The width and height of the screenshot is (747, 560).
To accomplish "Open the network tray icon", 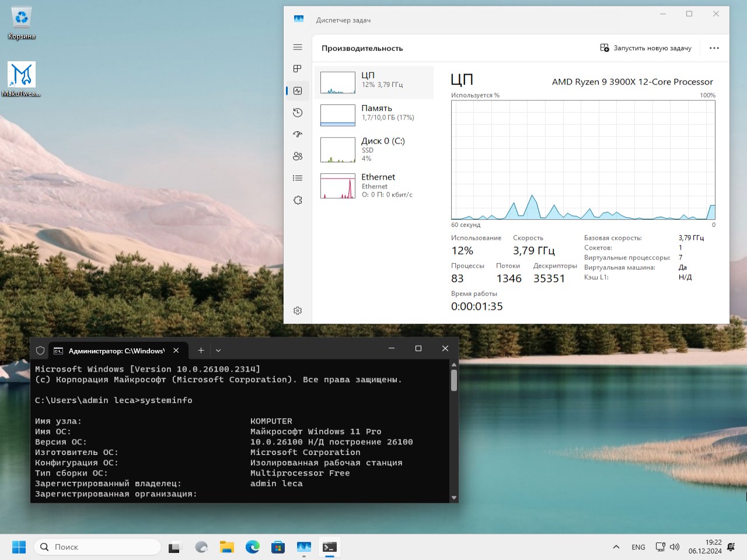I will [660, 547].
